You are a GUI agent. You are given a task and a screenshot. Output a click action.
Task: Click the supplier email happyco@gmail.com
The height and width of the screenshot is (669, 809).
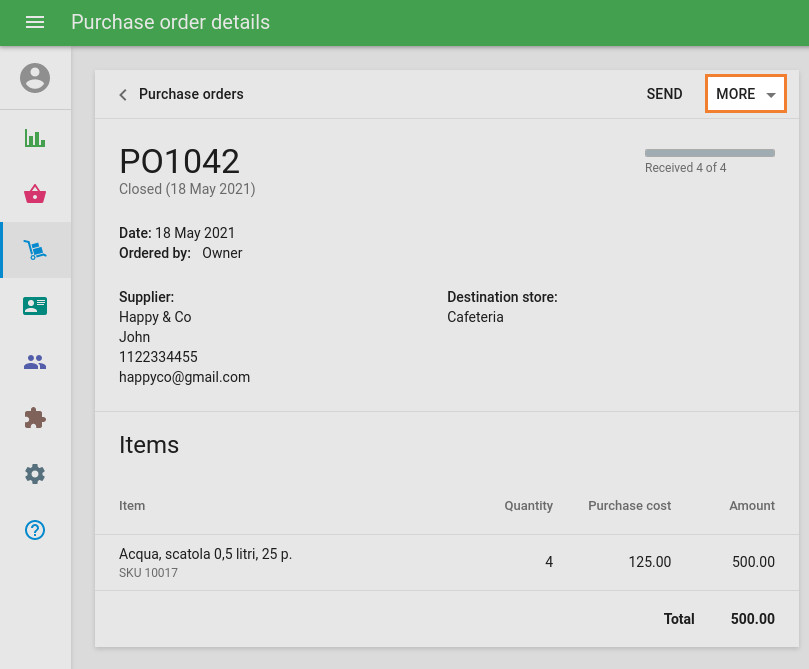pyautogui.click(x=184, y=377)
